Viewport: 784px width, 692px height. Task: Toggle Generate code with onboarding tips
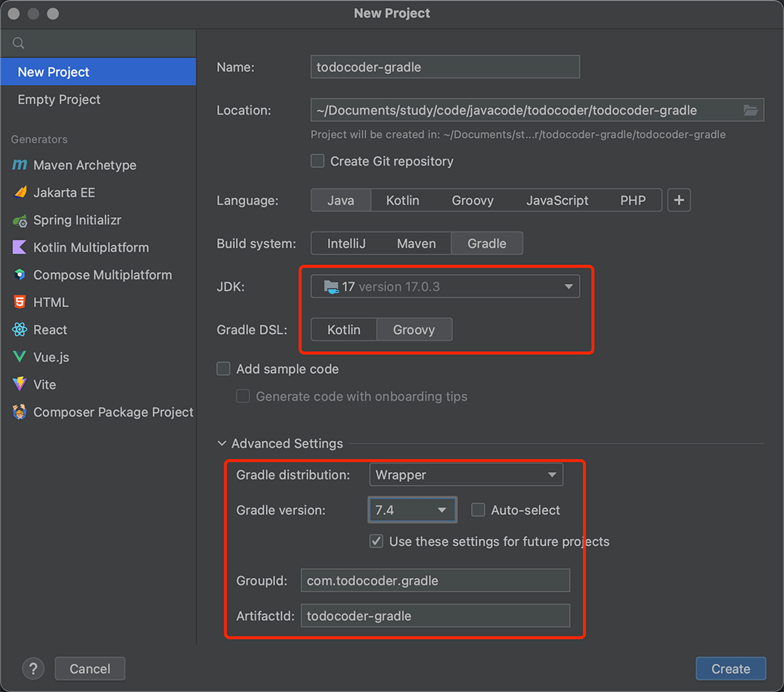[x=243, y=396]
